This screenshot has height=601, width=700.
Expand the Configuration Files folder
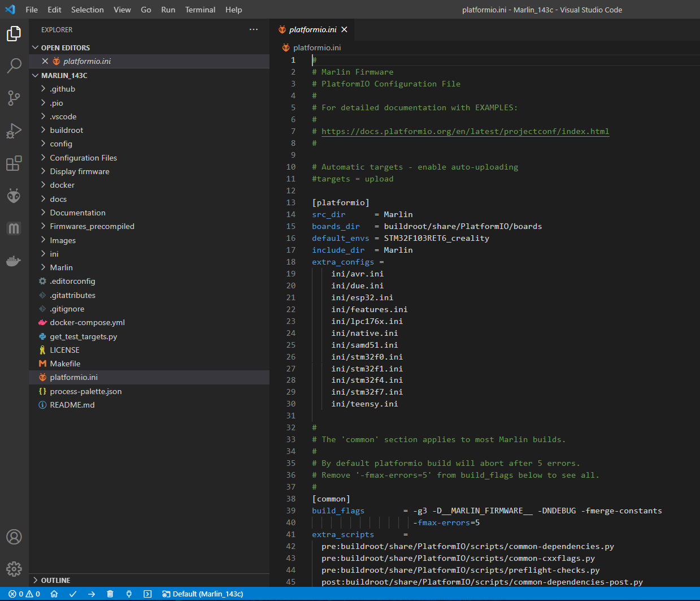tap(83, 158)
